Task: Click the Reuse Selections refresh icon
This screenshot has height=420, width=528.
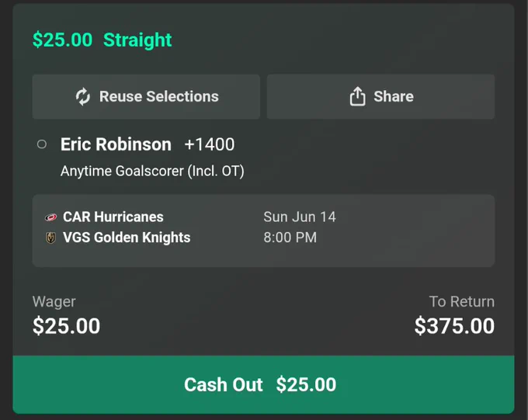Action: (x=83, y=97)
